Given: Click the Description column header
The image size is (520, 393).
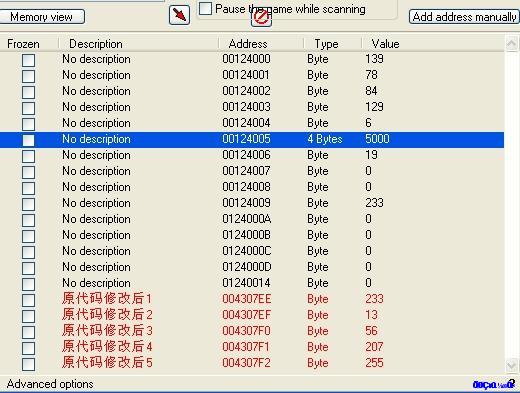Looking at the screenshot, I should click(96, 44).
